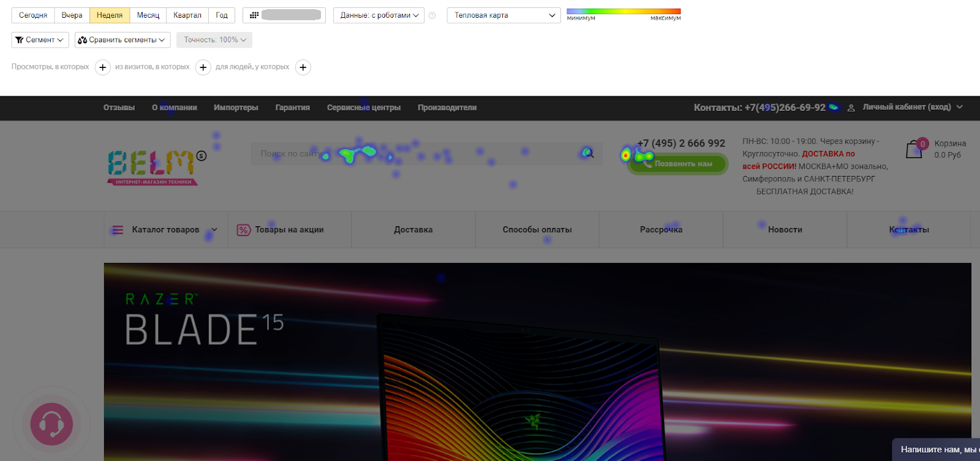Click the heat map color scale
Image resolution: width=980 pixels, height=461 pixels.
point(624,12)
